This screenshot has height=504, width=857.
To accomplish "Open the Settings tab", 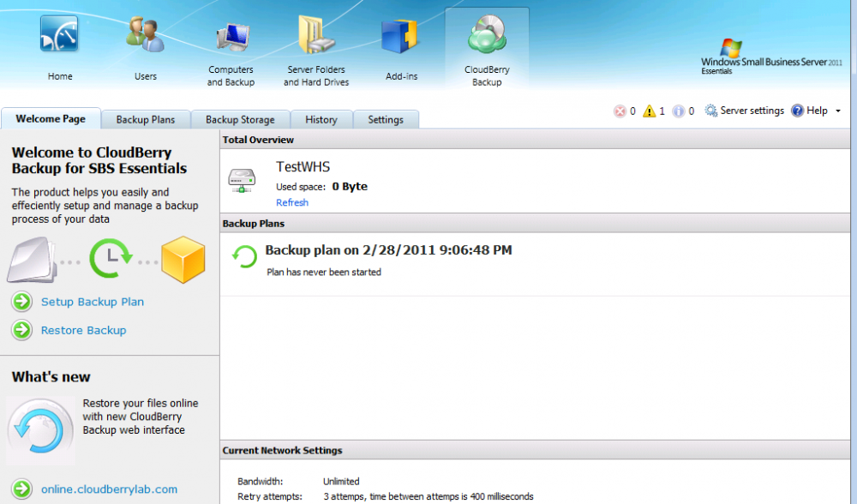I will (386, 120).
